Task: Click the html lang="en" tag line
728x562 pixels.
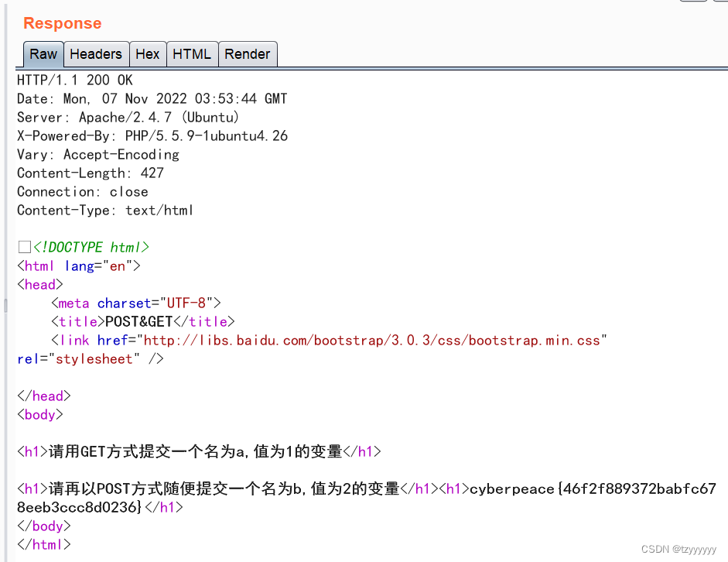Action: point(79,266)
